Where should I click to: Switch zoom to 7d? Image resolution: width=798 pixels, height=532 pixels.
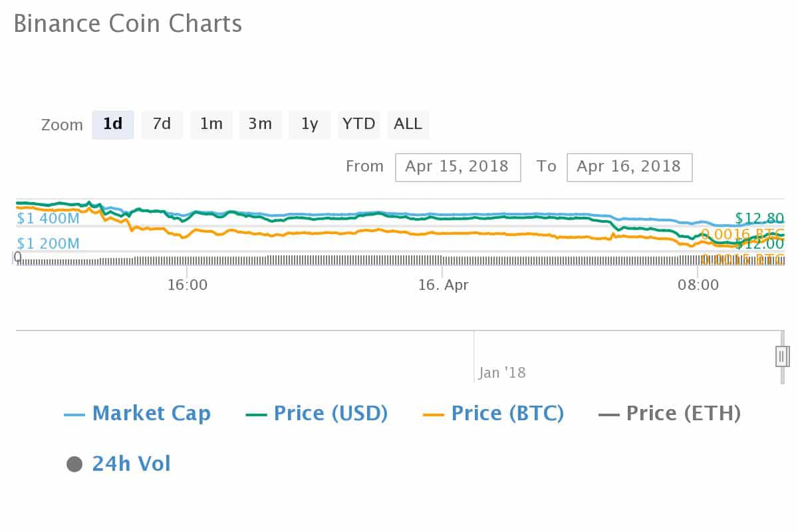[162, 124]
